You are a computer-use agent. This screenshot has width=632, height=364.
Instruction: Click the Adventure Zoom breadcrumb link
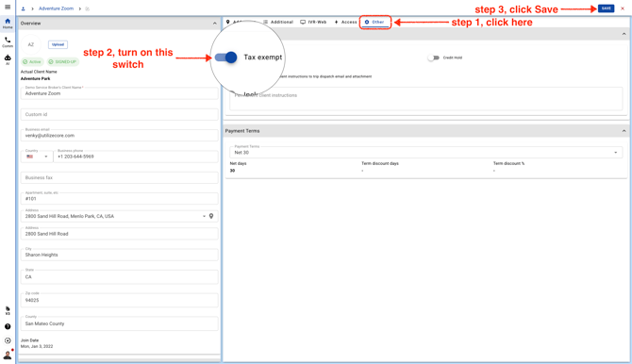click(x=56, y=8)
